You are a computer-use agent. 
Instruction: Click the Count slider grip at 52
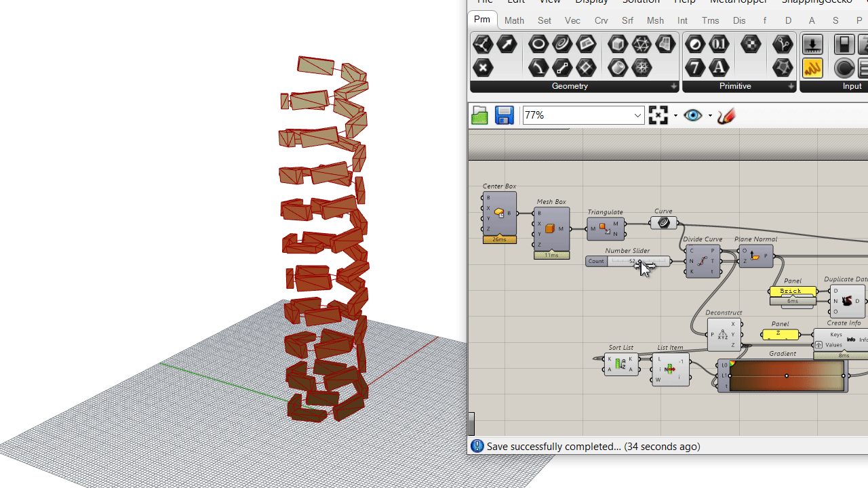pyautogui.click(x=639, y=262)
